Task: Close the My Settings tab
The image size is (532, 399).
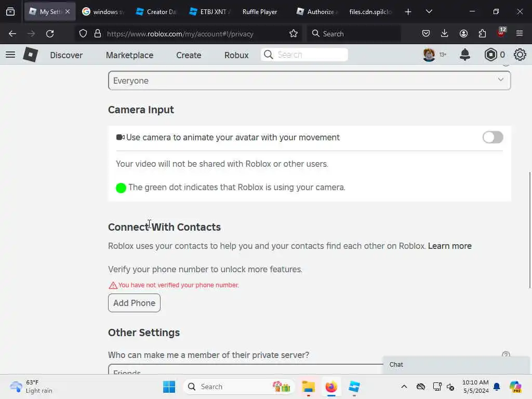Action: (x=68, y=11)
